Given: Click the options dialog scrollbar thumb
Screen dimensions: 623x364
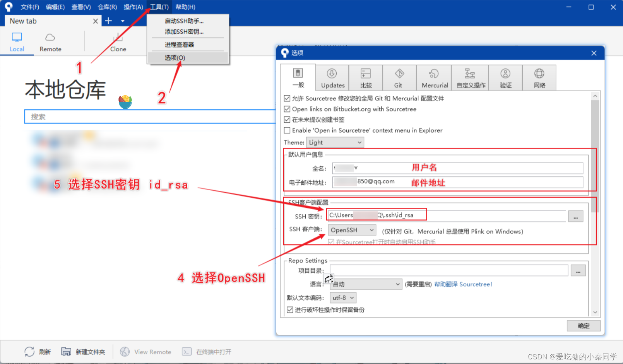Looking at the screenshot, I should (595, 157).
